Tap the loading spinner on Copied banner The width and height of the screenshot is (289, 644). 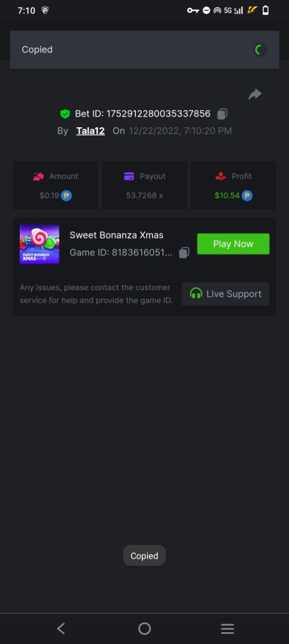(x=260, y=50)
